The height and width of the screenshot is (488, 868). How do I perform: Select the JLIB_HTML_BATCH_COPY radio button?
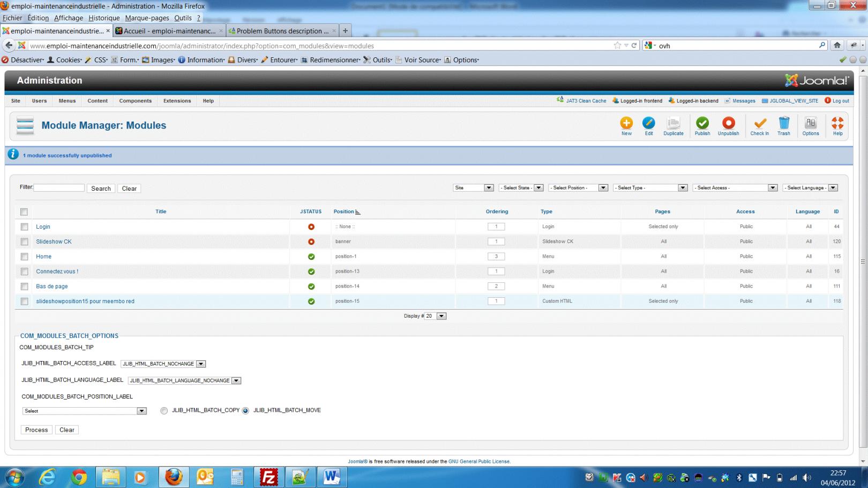coord(164,410)
